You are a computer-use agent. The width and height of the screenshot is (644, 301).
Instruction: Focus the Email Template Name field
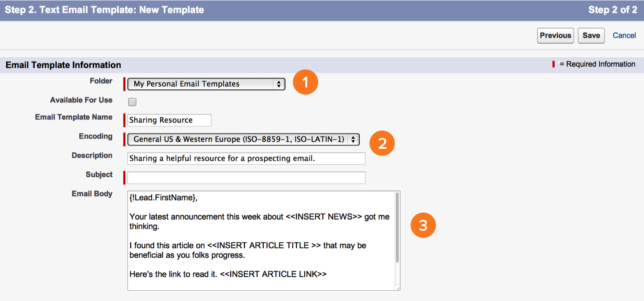(x=169, y=120)
